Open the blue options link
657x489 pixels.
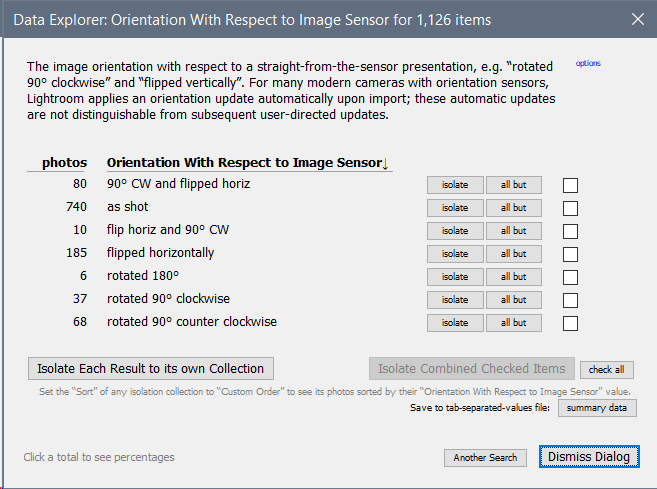pos(588,64)
